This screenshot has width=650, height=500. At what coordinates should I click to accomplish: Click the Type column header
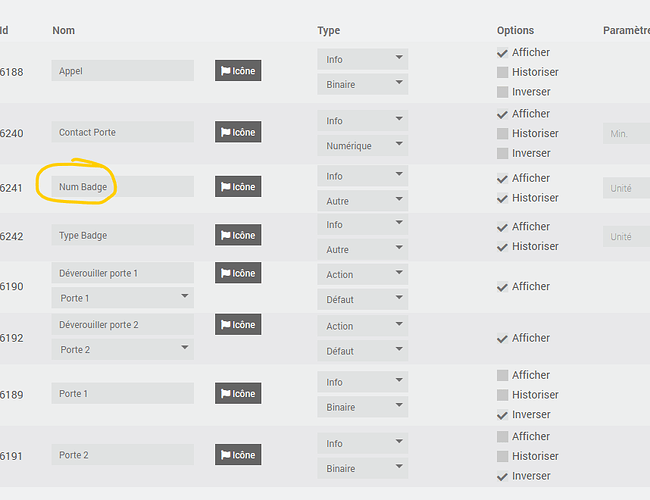[329, 31]
